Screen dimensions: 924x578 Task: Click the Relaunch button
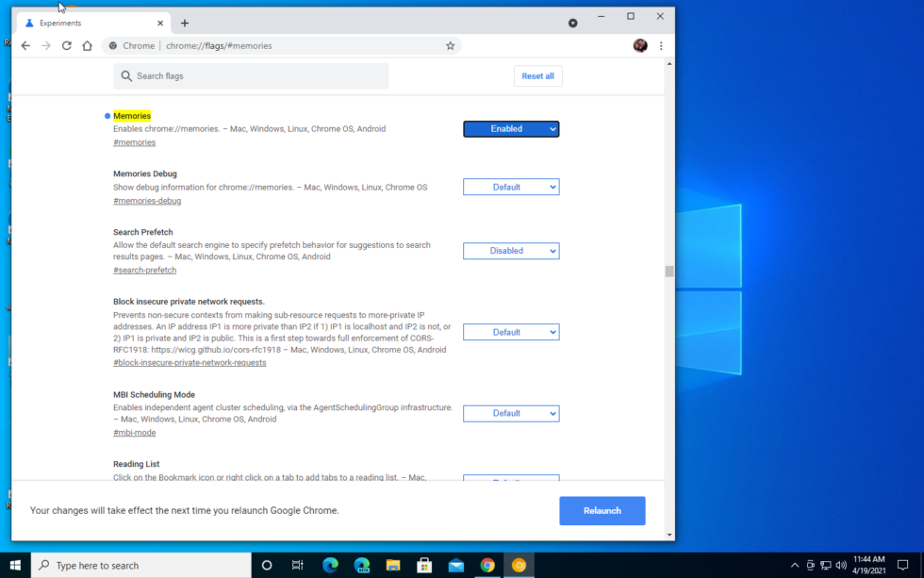[602, 510]
